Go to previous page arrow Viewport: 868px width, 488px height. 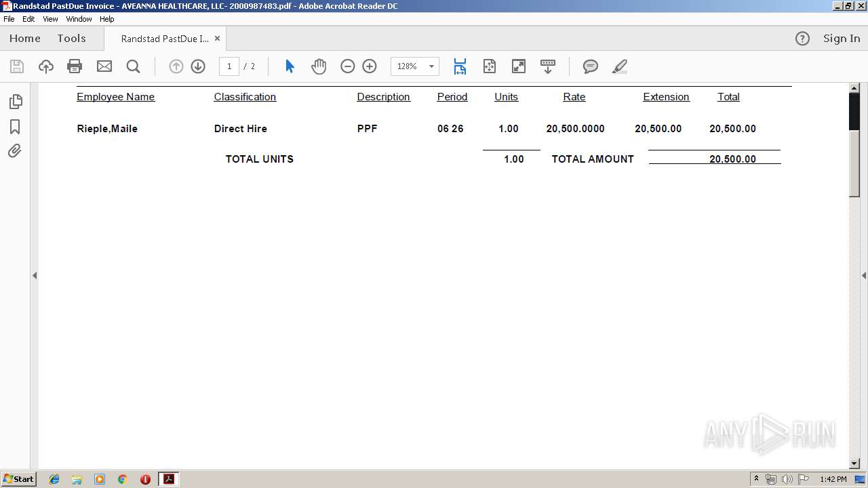point(176,66)
